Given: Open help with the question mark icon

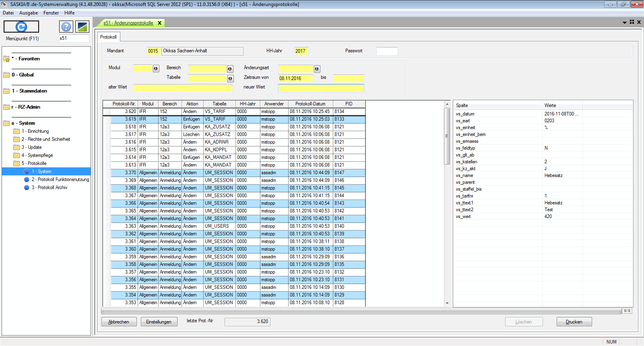Looking at the screenshot, I should 66,27.
